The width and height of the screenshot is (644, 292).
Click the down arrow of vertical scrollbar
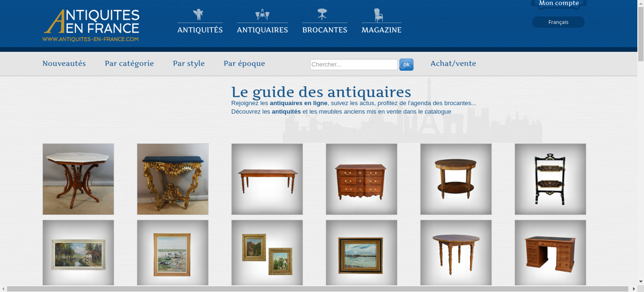click(x=641, y=282)
